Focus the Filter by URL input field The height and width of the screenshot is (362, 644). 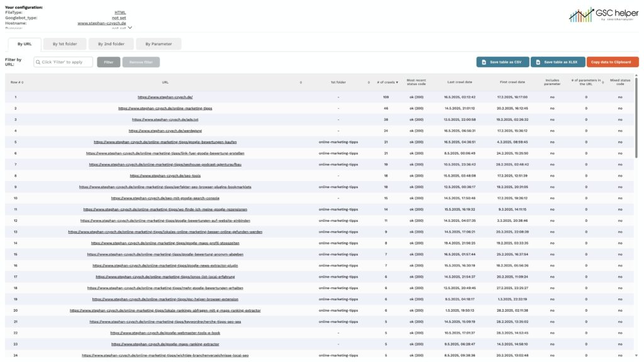tap(64, 62)
